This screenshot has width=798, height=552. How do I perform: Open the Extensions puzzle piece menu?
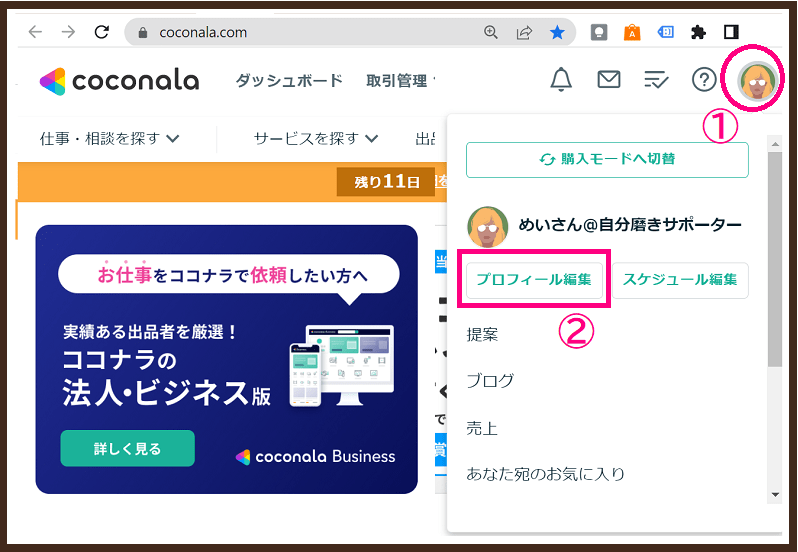coord(698,33)
